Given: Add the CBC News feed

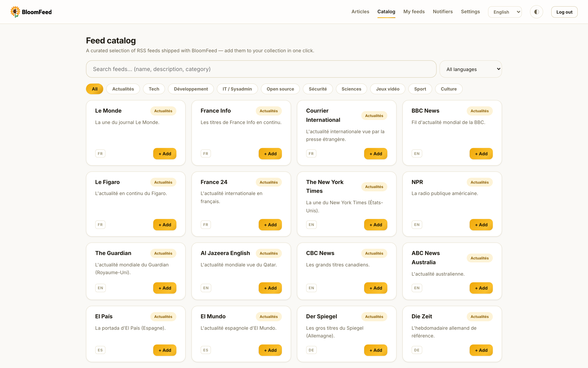Looking at the screenshot, I should click(376, 288).
